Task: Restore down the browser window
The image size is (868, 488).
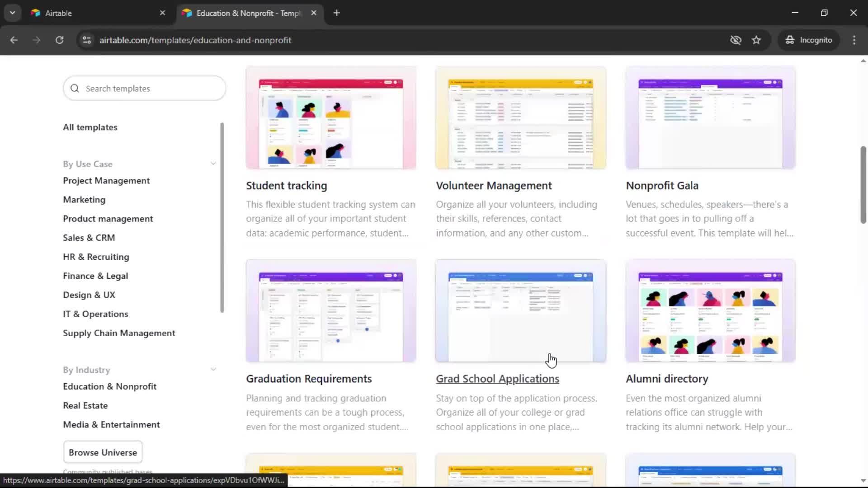Action: 824,13
